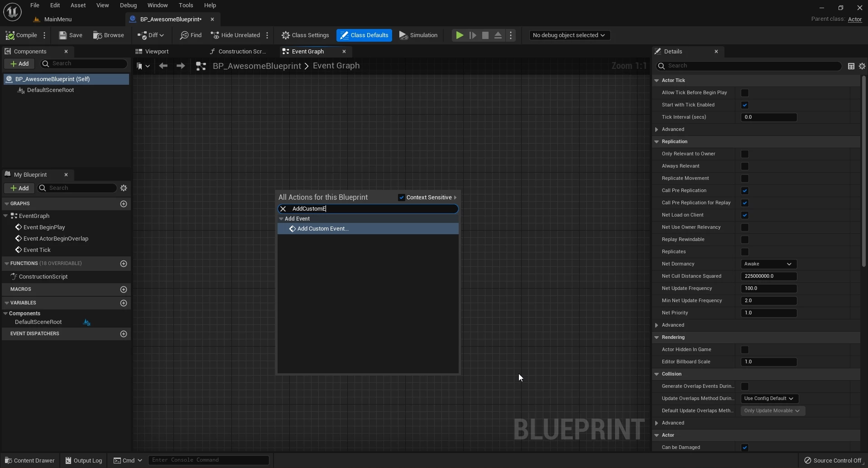Open the debug object selector dropdown
The width and height of the screenshot is (868, 468).
tap(569, 35)
